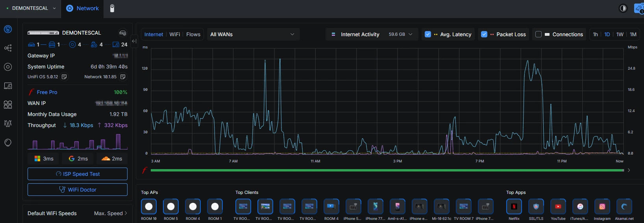Click the Cloudflare latency chip showing 2ms
Screen dimensions: 644x223
click(112, 158)
